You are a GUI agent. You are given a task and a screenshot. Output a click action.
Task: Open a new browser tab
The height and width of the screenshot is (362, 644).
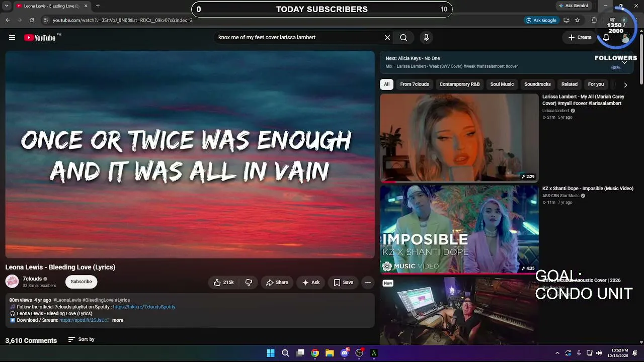coord(98,6)
